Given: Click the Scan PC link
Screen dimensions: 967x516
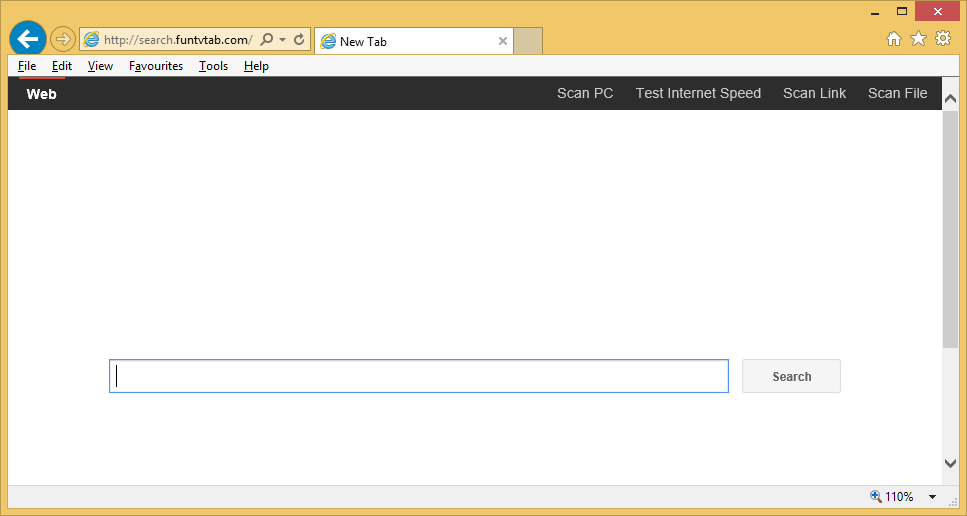Looking at the screenshot, I should [x=585, y=93].
